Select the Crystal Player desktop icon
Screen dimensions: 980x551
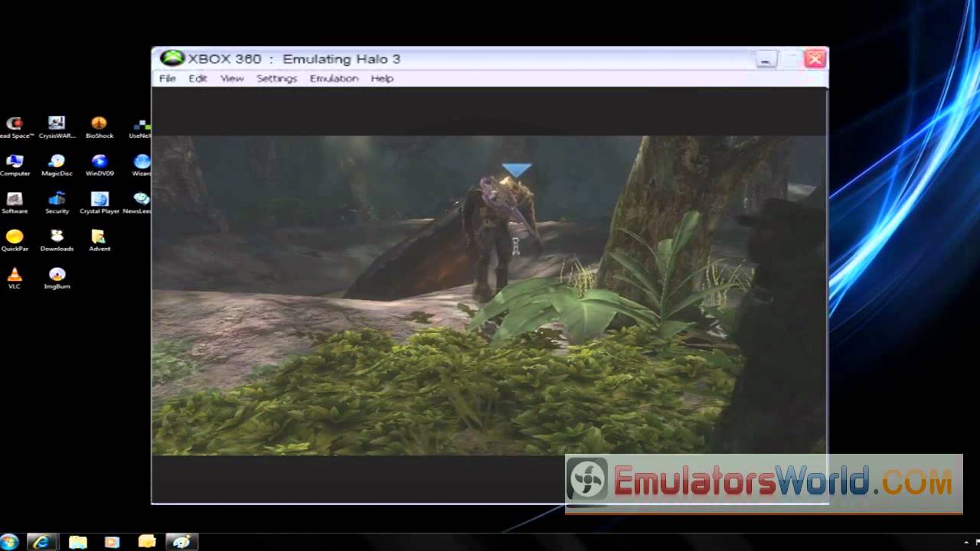tap(100, 202)
